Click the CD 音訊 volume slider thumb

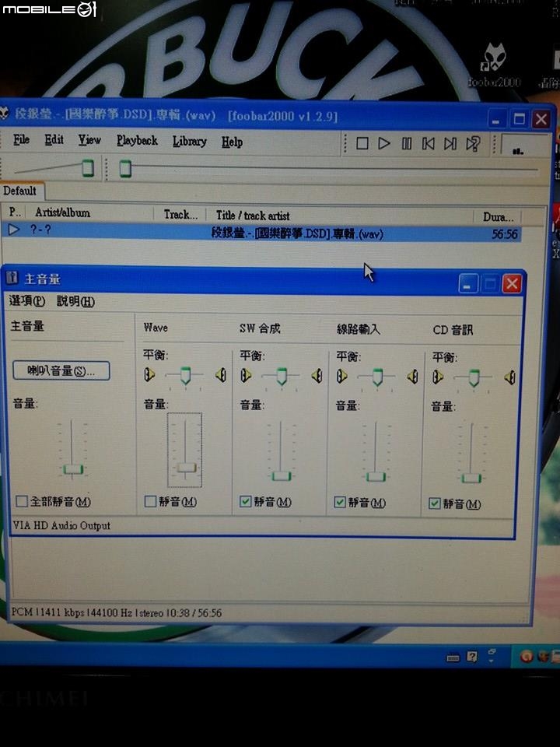pos(471,478)
